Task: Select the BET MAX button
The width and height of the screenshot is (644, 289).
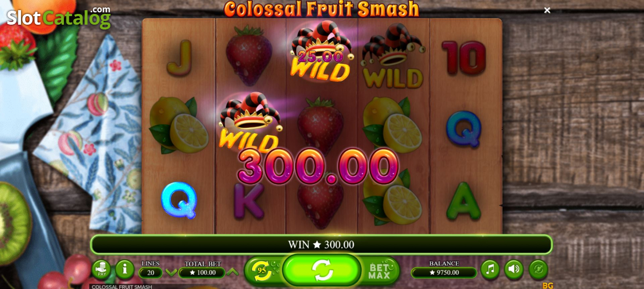Action: (x=379, y=270)
